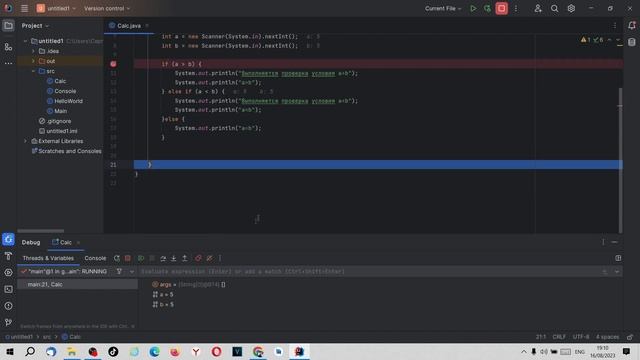Image resolution: width=640 pixels, height=360 pixels.
Task: Open the debug layout settings icon
Action: (x=618, y=258)
